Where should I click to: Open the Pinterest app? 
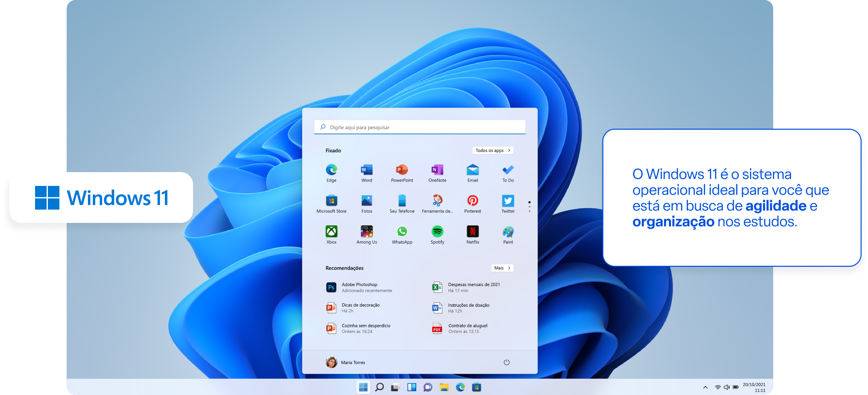[x=473, y=204]
